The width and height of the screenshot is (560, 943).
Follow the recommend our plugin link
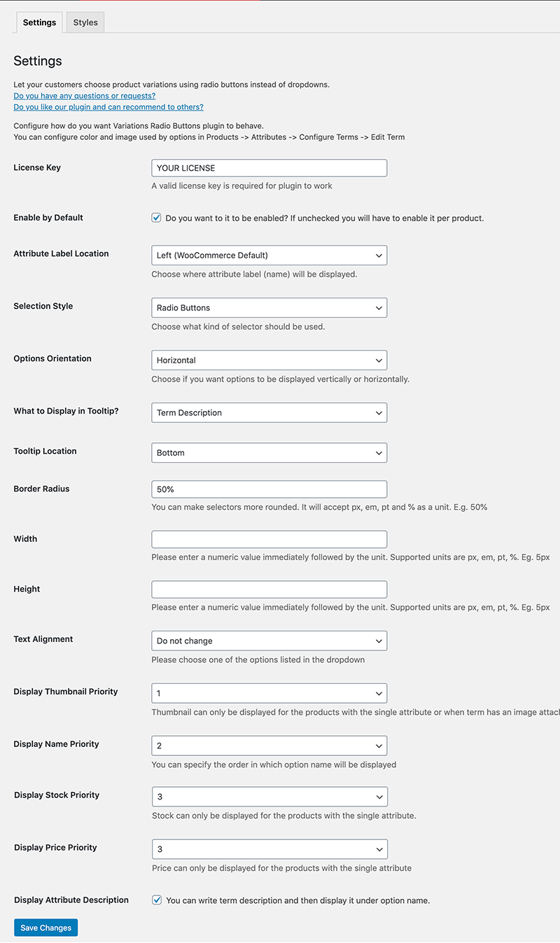click(108, 107)
